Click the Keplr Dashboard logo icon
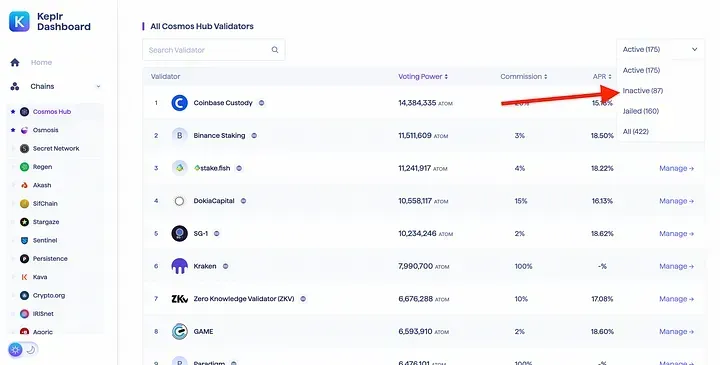 (x=19, y=22)
